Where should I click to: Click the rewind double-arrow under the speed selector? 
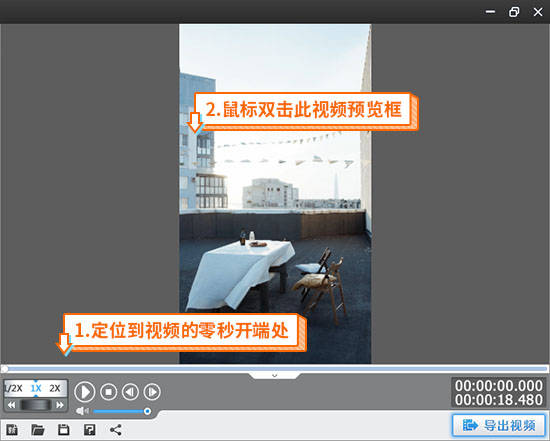point(11,405)
